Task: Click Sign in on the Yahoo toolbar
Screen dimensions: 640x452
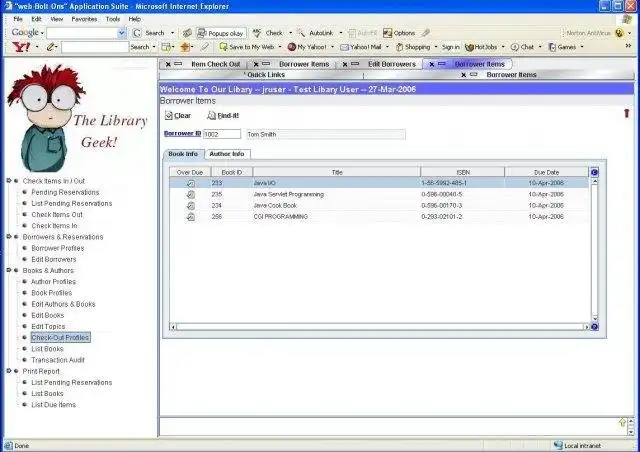Action: click(451, 47)
